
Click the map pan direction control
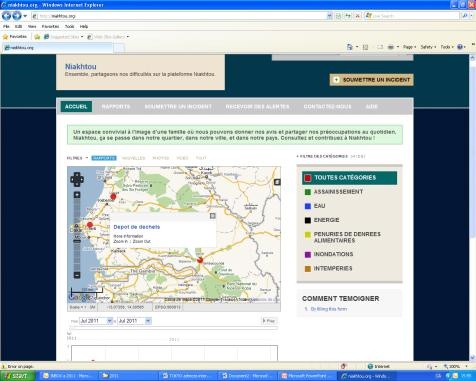[x=77, y=179]
